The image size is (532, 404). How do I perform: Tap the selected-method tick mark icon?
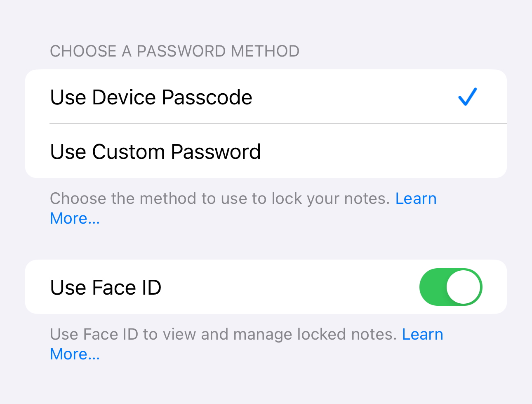pos(467,97)
